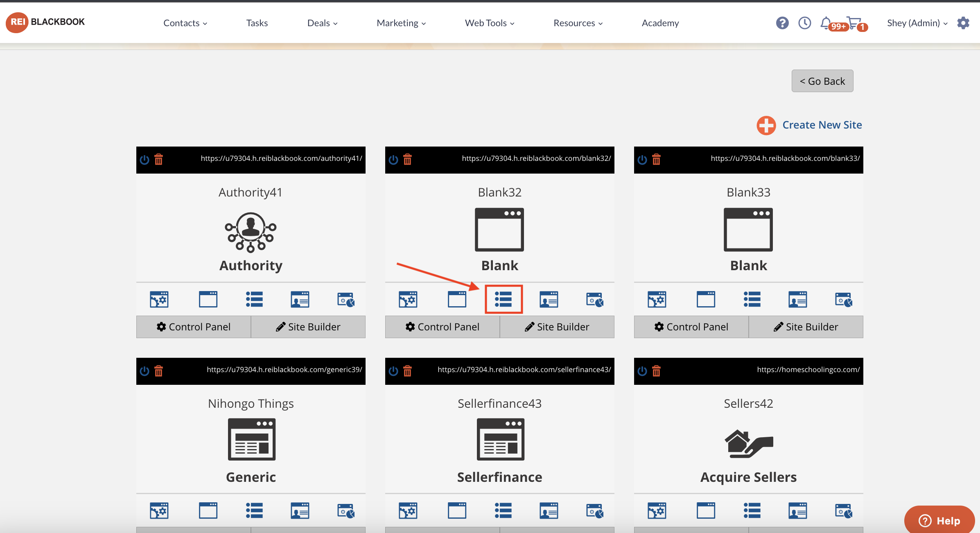Open the site settings gears icon for Blank32
This screenshot has width=980, height=533.
[408, 299]
